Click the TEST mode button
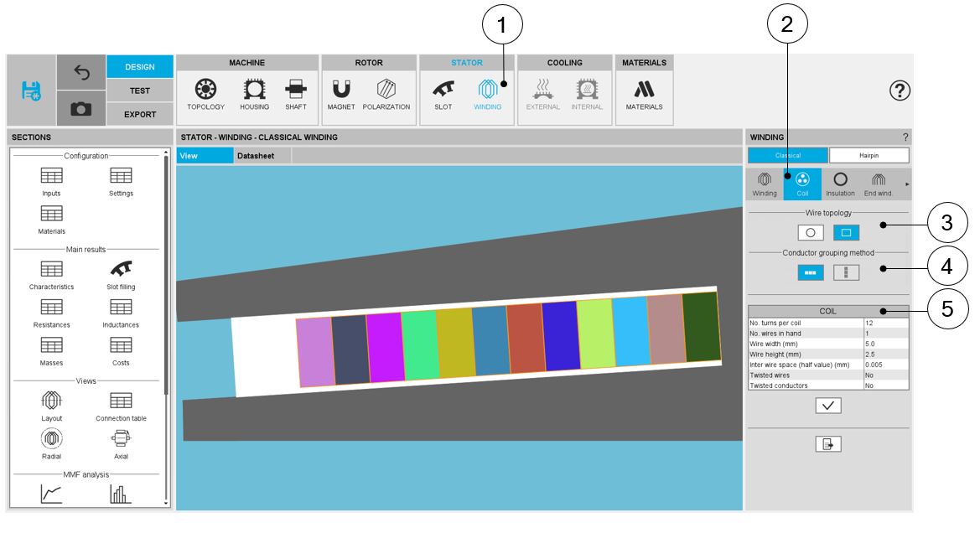 (x=140, y=91)
